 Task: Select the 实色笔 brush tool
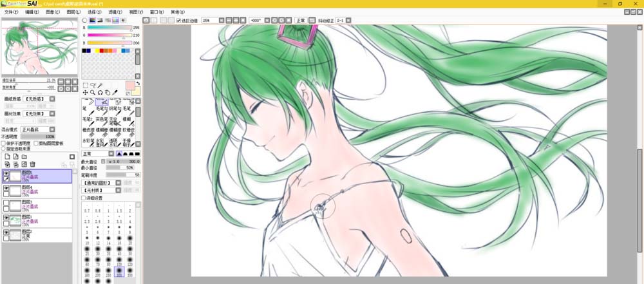pos(102,122)
